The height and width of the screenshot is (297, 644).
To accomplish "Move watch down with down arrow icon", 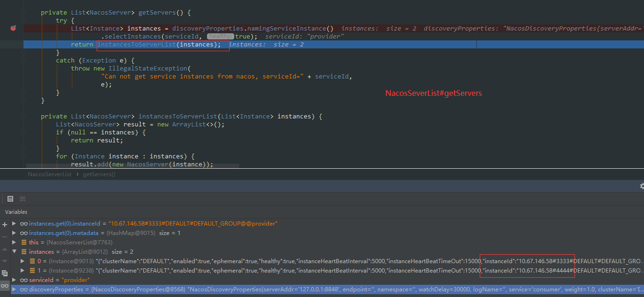I will 5,261.
